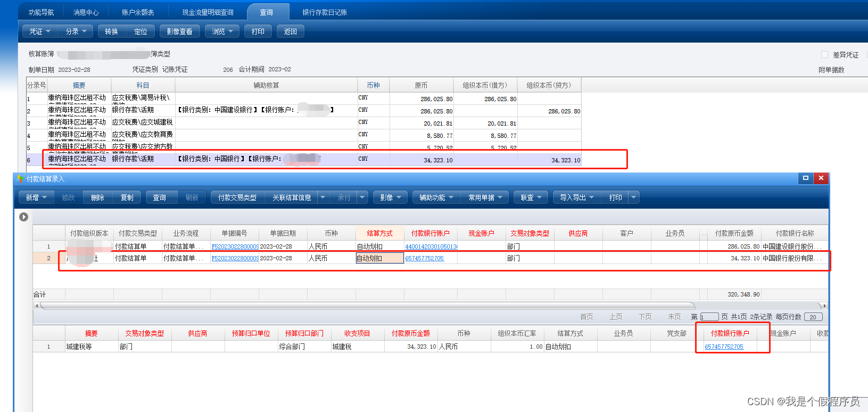The width and height of the screenshot is (868, 412).
Task: Click the 定位 button
Action: click(140, 31)
